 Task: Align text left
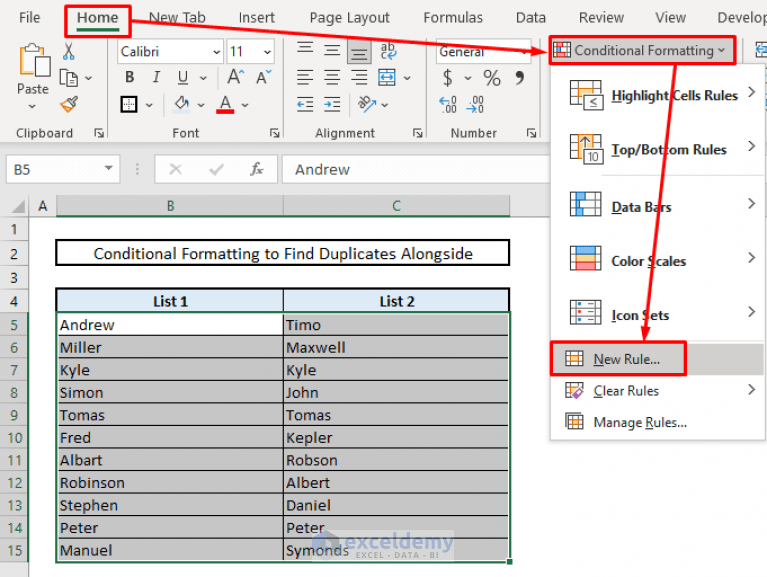305,77
